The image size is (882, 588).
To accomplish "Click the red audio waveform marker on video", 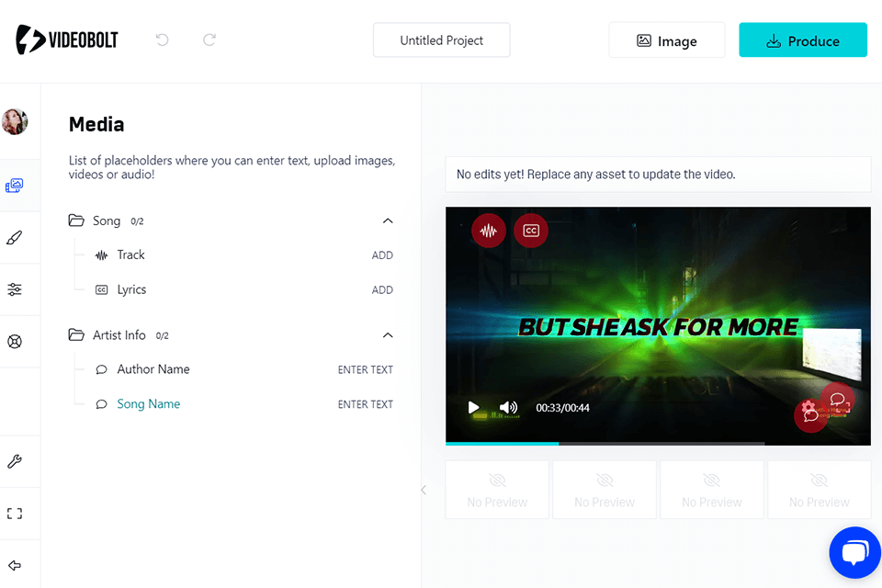I will pos(488,230).
